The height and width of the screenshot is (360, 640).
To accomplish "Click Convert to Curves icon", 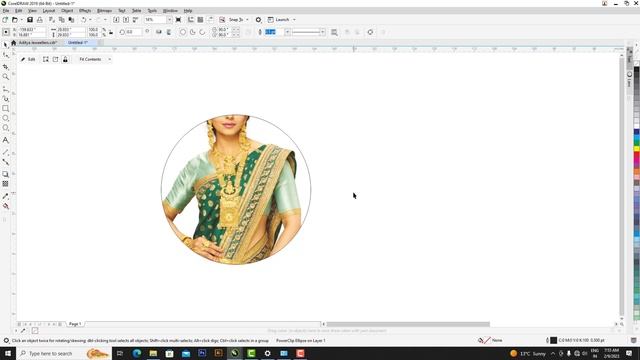I will pos(370,32).
